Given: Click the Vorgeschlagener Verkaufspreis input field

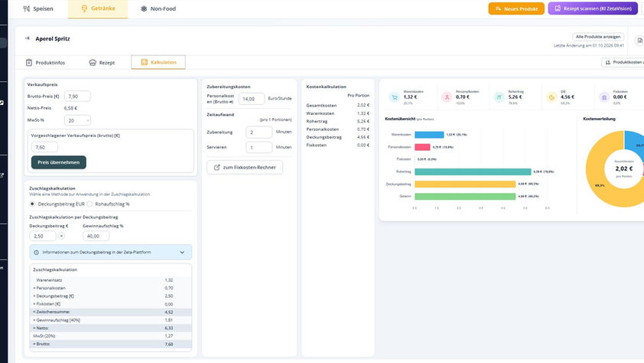Looking at the screenshot, I should 44,147.
